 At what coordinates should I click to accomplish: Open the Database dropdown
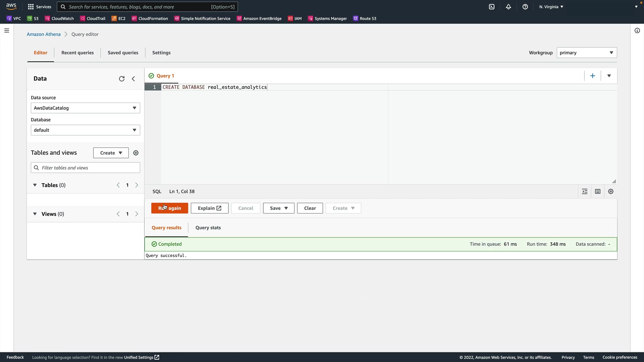pyautogui.click(x=85, y=130)
